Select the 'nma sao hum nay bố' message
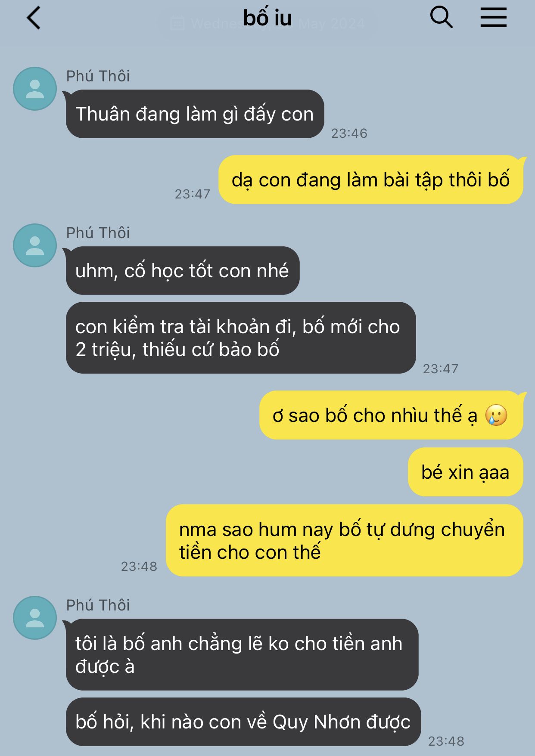This screenshot has height=756, width=535. [x=345, y=541]
